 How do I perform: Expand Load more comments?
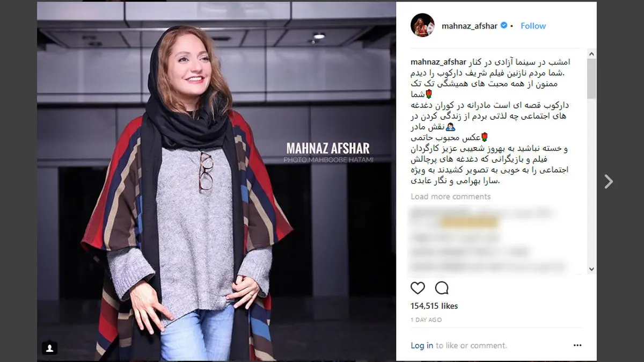(x=451, y=197)
